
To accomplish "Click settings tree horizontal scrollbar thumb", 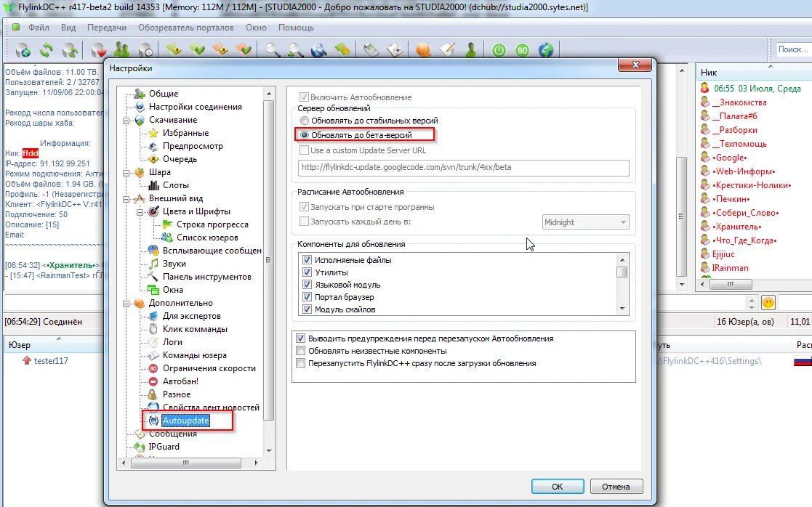I will [185, 463].
